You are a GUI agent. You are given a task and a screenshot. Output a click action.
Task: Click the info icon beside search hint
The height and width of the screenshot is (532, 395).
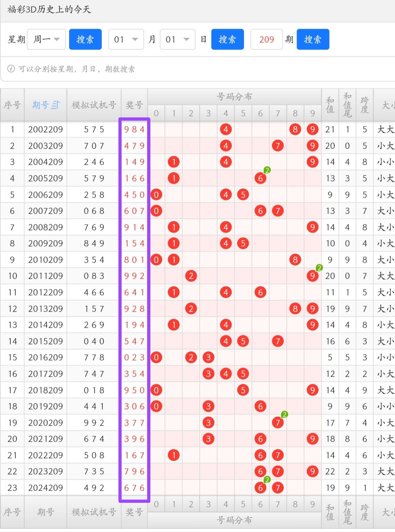[x=11, y=69]
